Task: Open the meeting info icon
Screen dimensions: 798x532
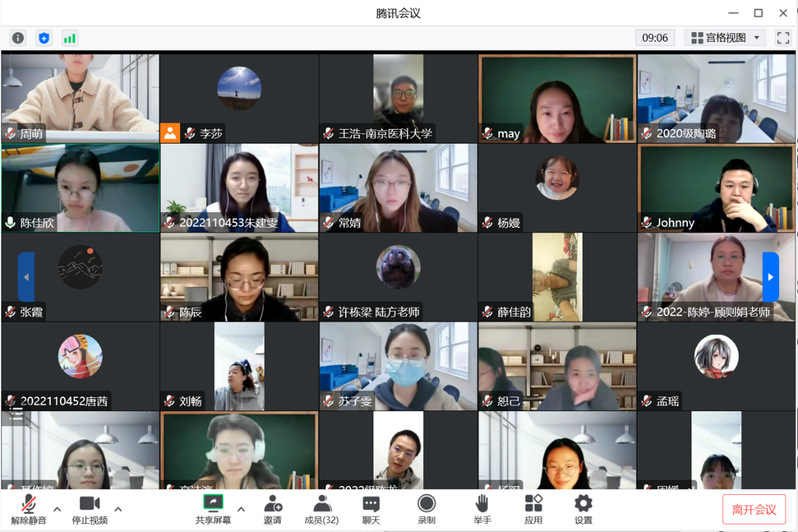Action: click(x=18, y=38)
